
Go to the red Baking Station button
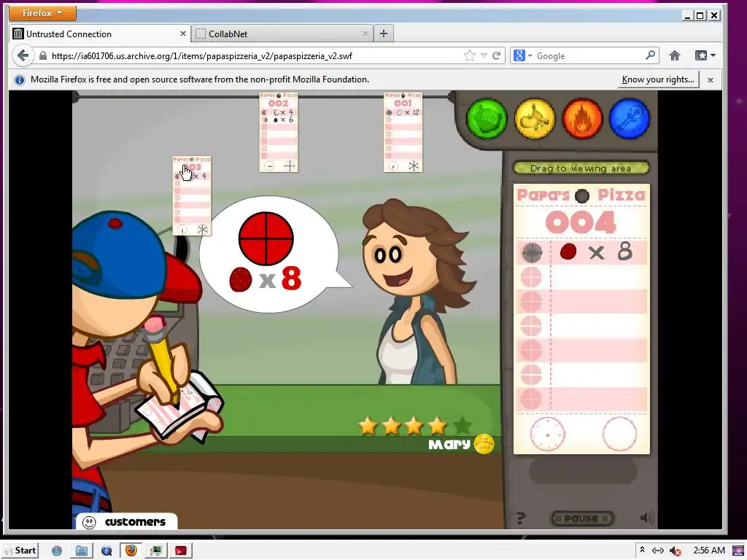tap(581, 119)
